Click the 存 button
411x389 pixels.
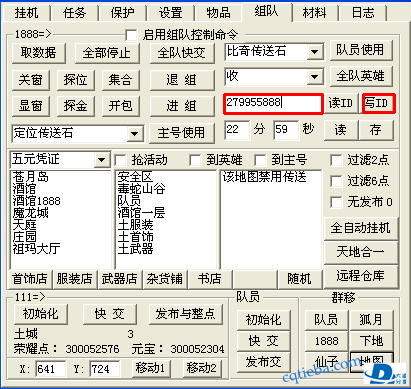(x=376, y=130)
